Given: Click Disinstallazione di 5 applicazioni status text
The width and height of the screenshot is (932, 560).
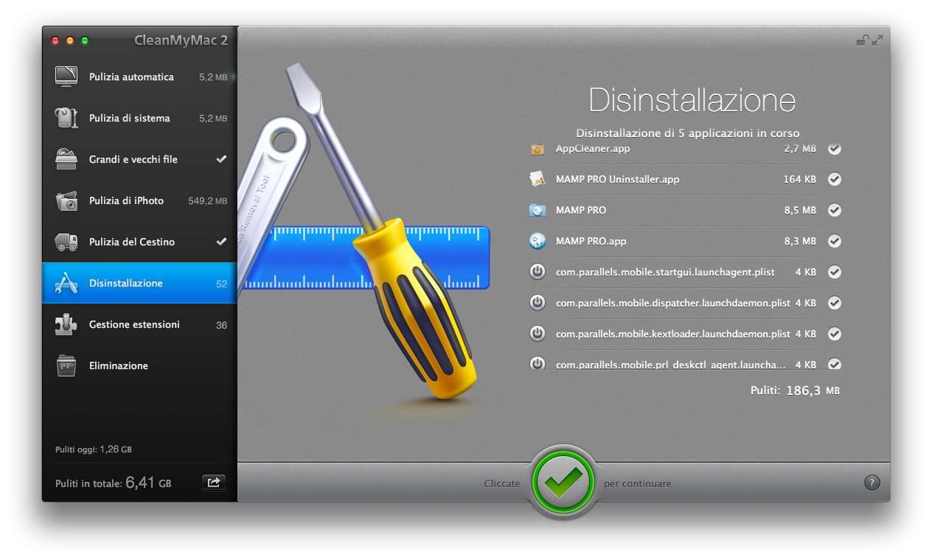Looking at the screenshot, I should tap(687, 133).
